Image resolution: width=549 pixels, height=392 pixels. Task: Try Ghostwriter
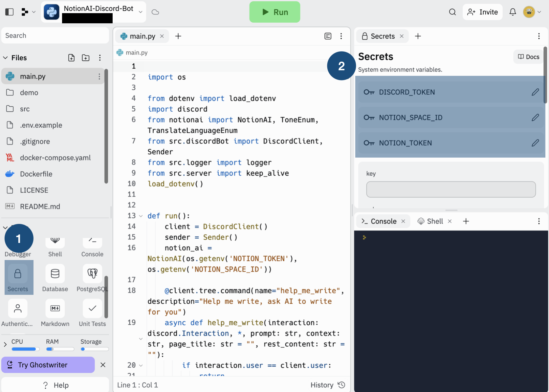[x=48, y=365]
